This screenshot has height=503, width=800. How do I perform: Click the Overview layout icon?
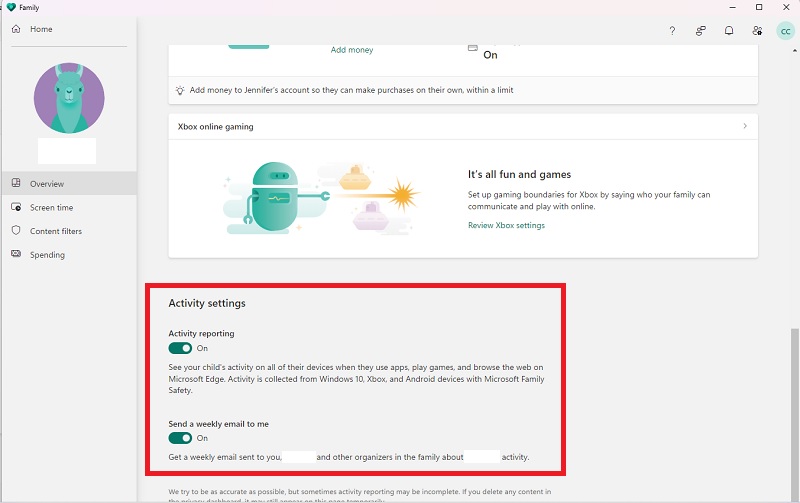(16, 183)
